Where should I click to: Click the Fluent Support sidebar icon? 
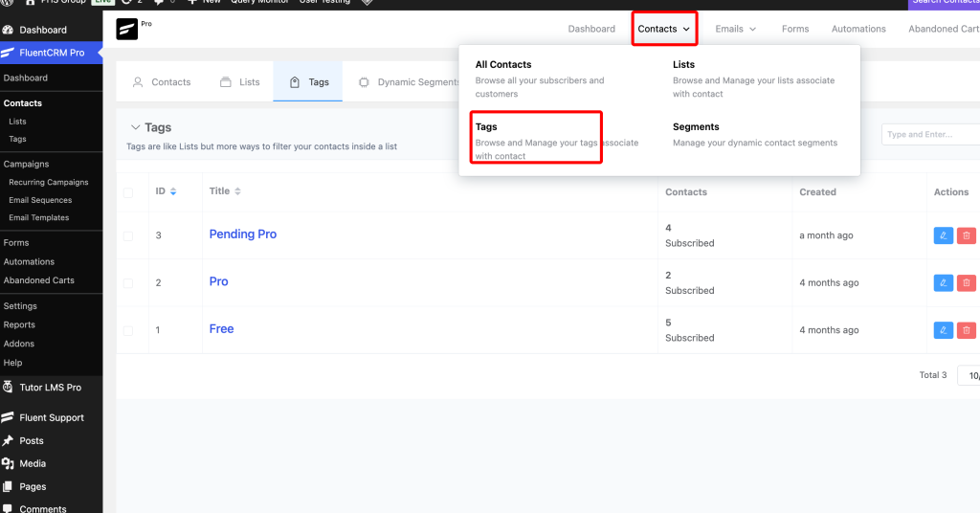(x=8, y=417)
